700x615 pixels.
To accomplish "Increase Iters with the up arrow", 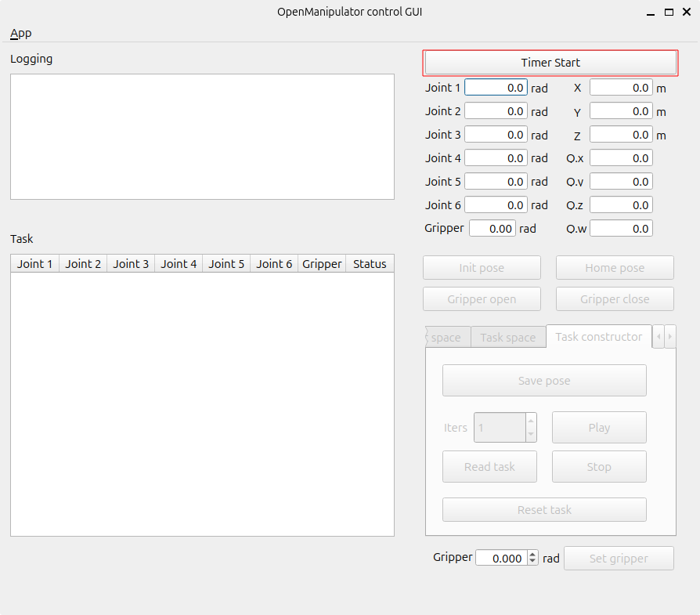I will point(531,420).
